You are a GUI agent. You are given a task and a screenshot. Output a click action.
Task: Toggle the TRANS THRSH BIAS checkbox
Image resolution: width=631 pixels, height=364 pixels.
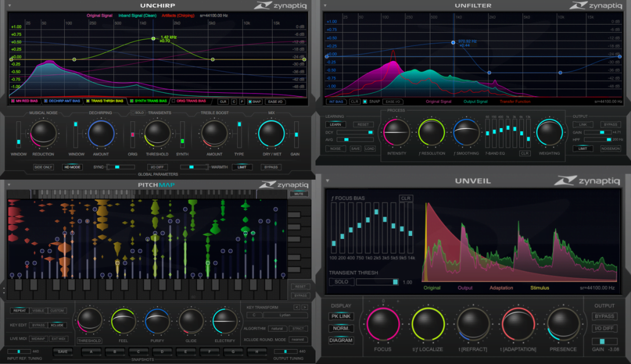[88, 101]
